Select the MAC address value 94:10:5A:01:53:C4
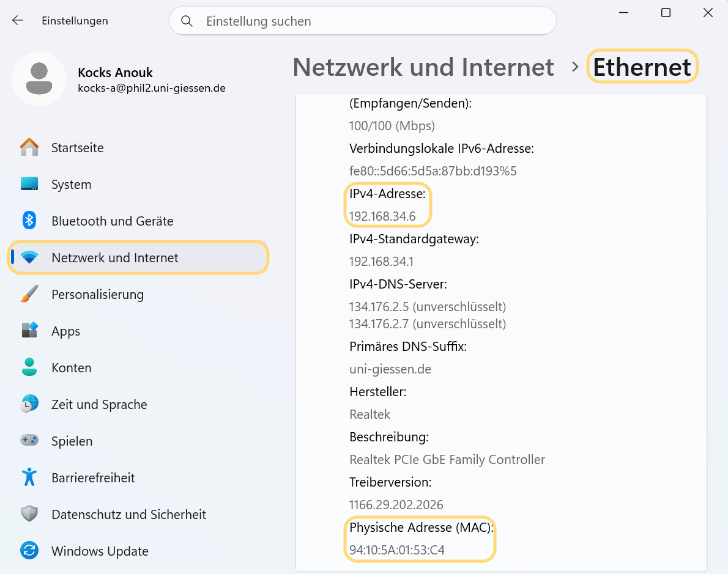 tap(397, 550)
